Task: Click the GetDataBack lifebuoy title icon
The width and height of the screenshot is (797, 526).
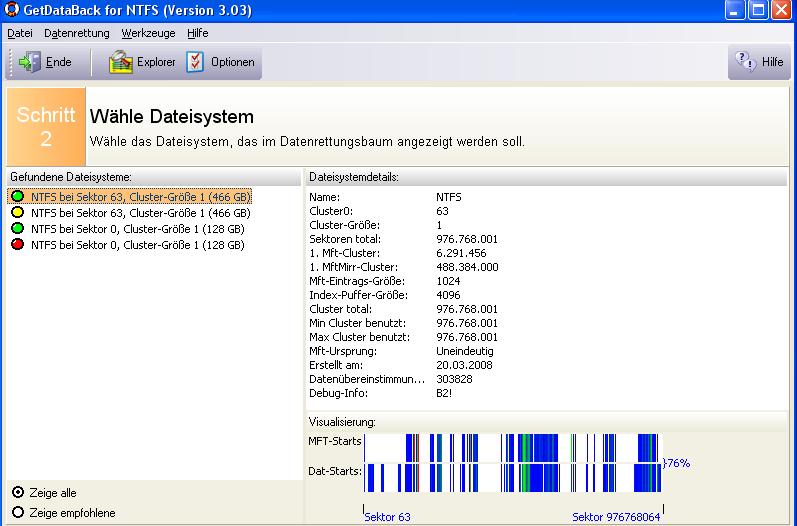Action: [x=11, y=10]
